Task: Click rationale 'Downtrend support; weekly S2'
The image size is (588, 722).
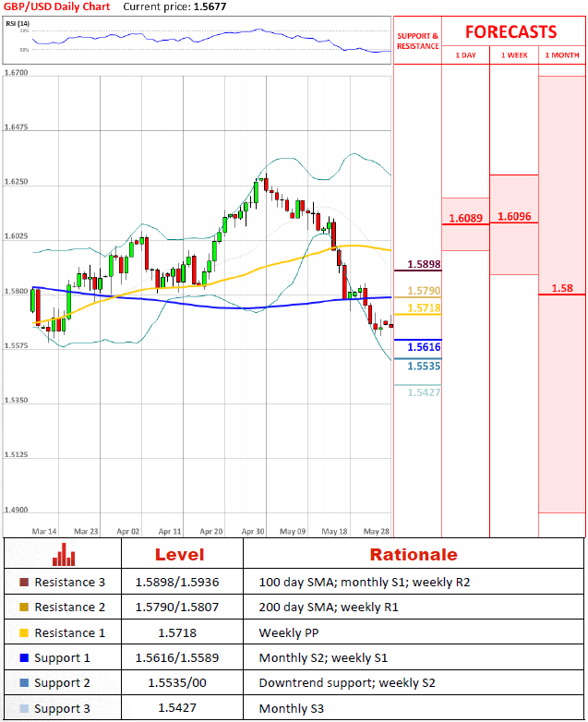Action: click(347, 682)
